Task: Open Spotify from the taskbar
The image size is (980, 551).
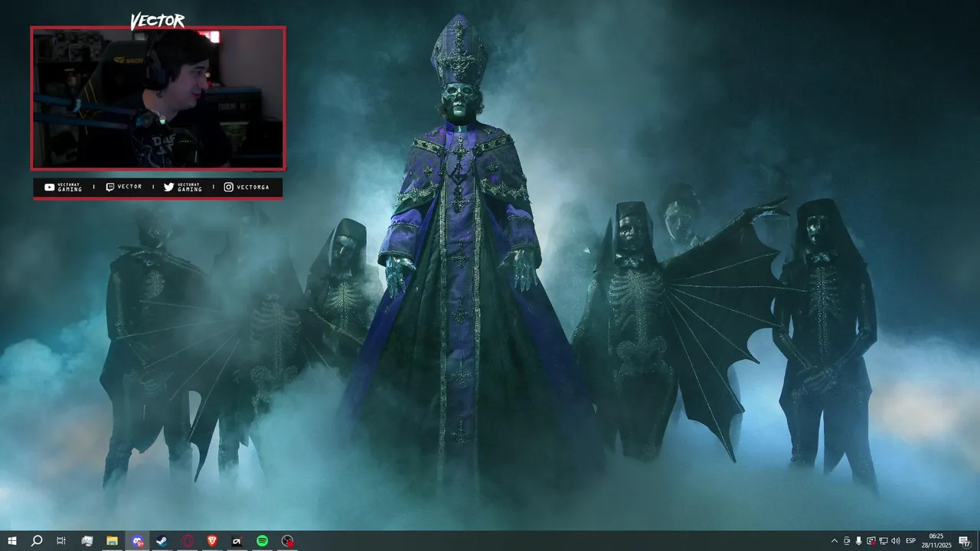Action: coord(262,541)
